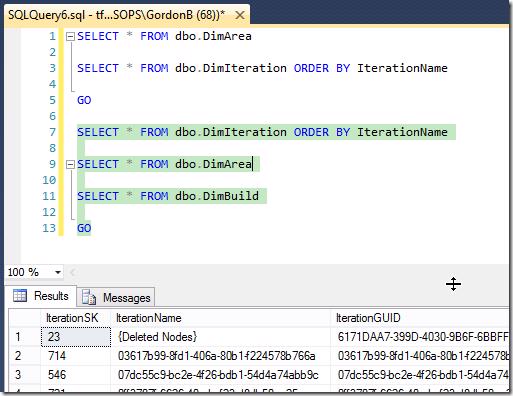Screen dimensions: 513x396
Task: Select the cell with value 546
Action: [x=76, y=375]
